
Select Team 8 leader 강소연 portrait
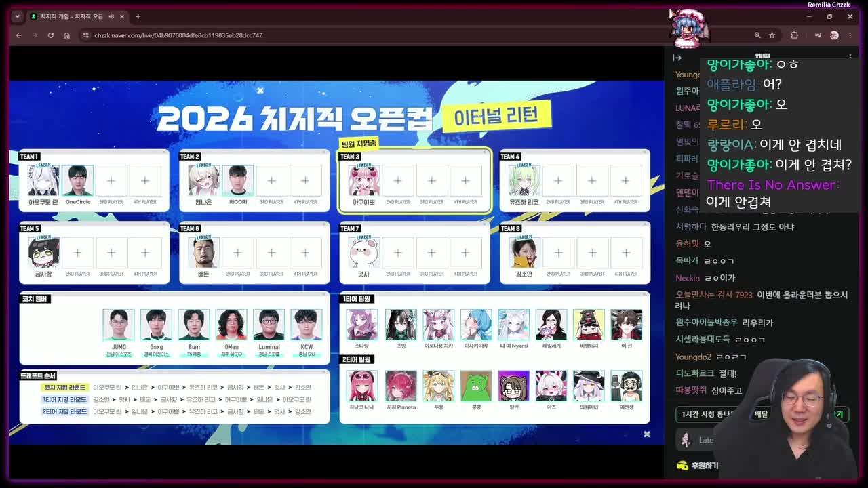click(524, 252)
